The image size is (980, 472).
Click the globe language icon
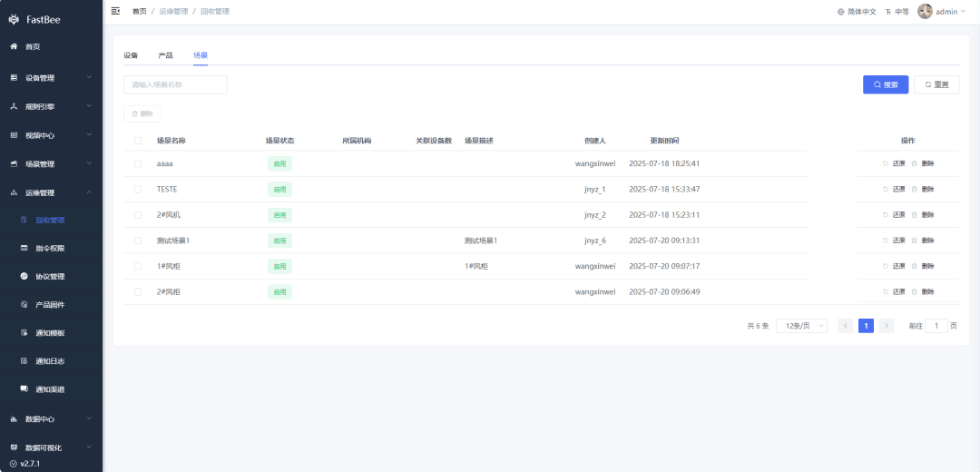840,12
